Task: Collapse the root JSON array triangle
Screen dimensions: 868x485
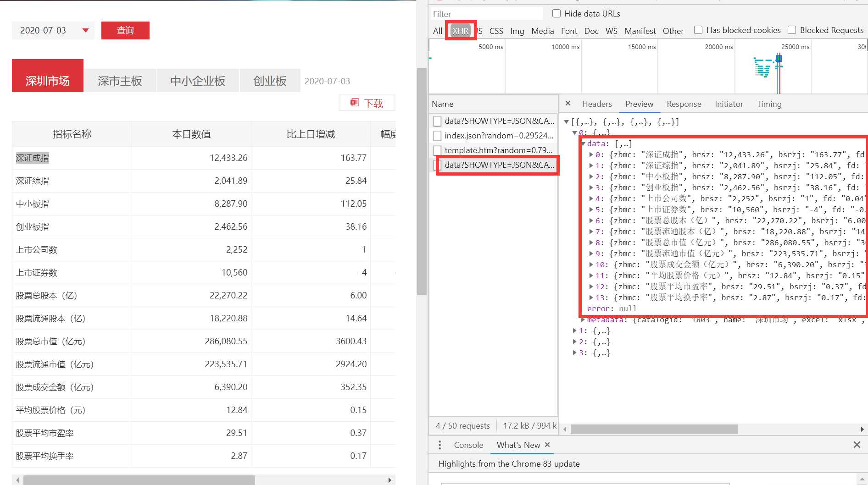Action: [566, 122]
